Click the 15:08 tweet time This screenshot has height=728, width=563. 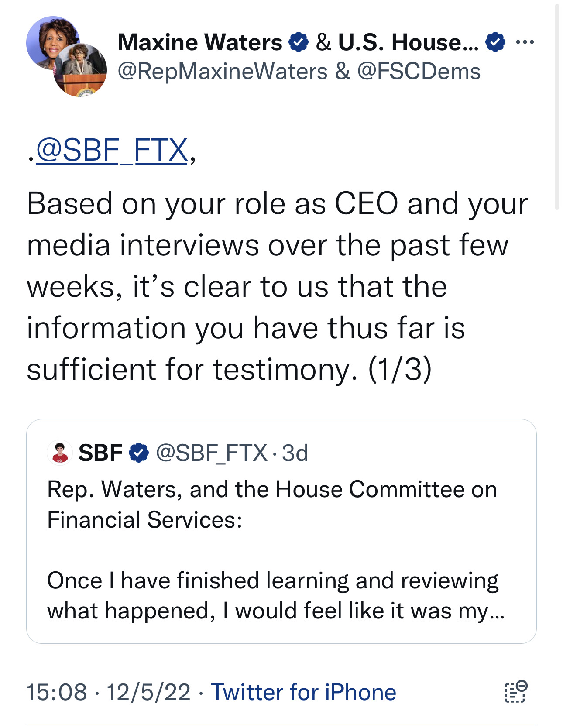pyautogui.click(x=57, y=692)
